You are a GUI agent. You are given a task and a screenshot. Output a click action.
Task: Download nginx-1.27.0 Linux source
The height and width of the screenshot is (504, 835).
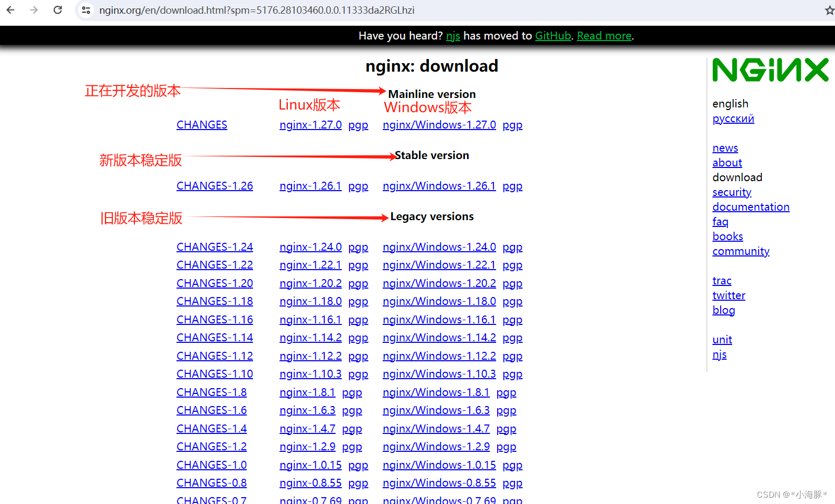[310, 125]
